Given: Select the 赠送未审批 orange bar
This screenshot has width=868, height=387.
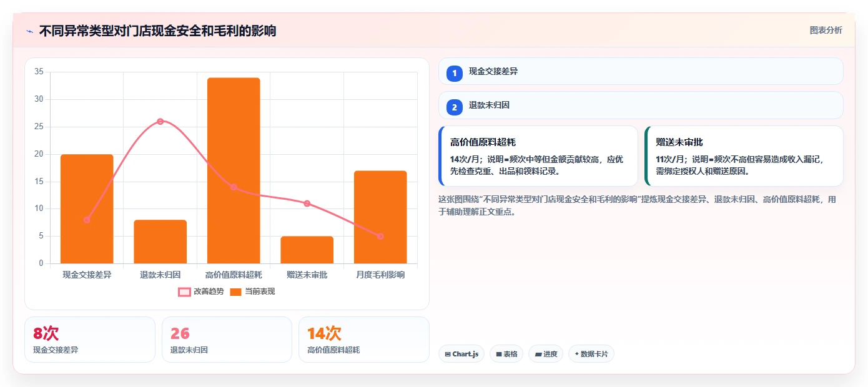Looking at the screenshot, I should pos(307,250).
